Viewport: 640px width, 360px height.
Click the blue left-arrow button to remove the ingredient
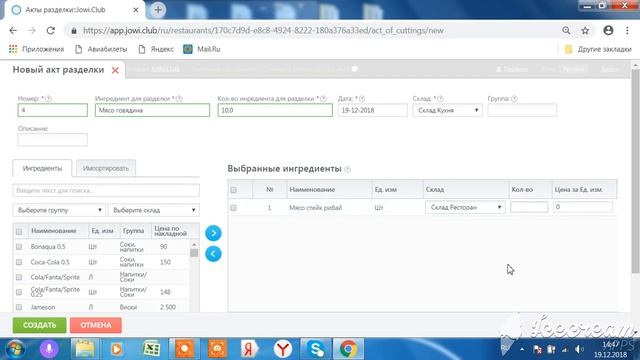(x=213, y=254)
